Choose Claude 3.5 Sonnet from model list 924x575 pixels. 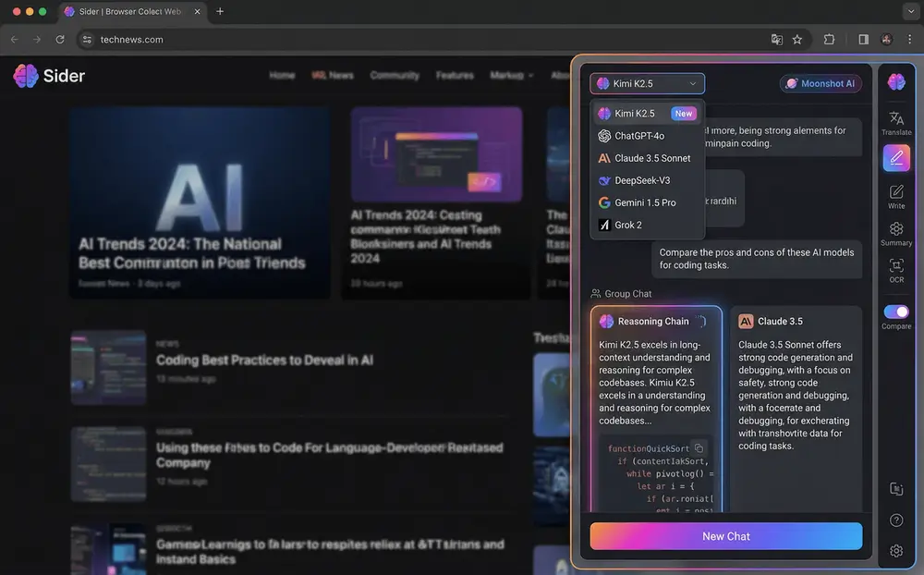[x=647, y=158]
